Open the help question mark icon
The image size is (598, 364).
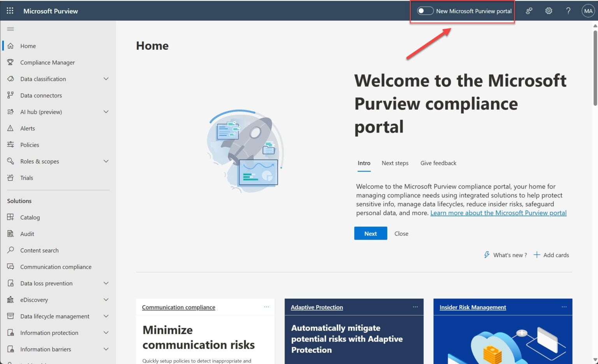pyautogui.click(x=568, y=10)
